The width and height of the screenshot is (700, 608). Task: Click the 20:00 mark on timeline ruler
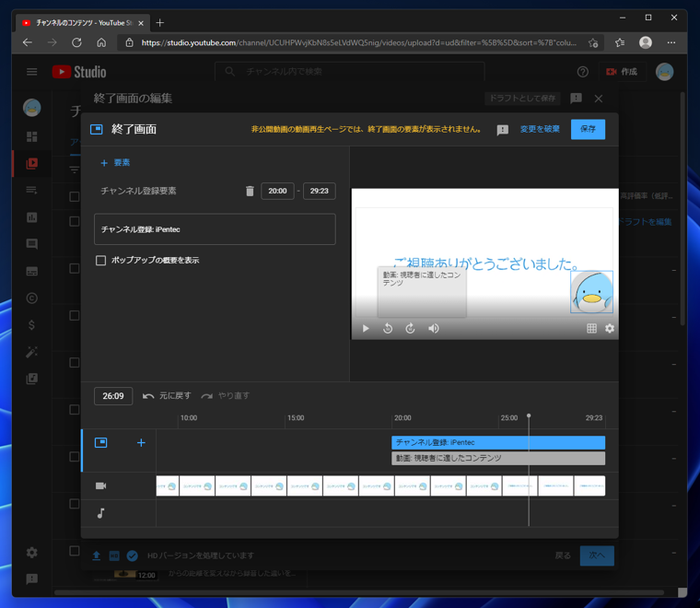point(402,418)
